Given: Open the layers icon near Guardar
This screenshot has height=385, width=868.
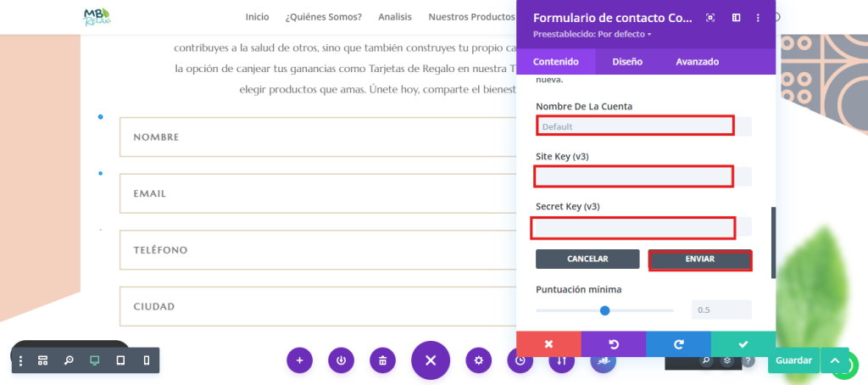Looking at the screenshot, I should (x=726, y=360).
